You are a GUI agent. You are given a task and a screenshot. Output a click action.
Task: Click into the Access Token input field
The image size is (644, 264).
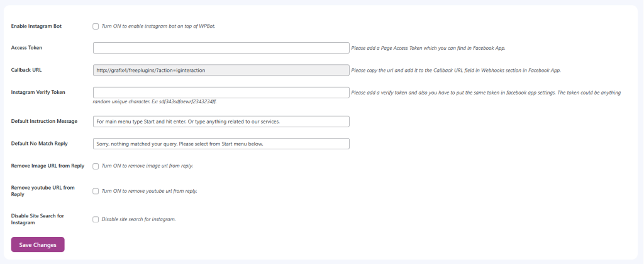[x=221, y=48]
